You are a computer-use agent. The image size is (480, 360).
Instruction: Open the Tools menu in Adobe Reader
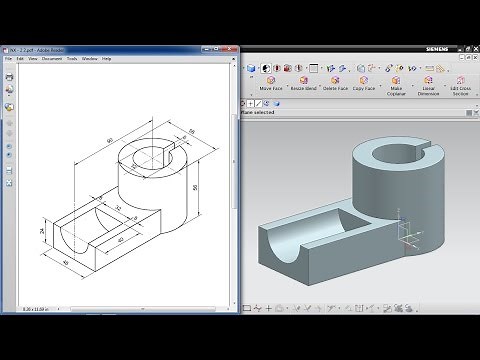(x=72, y=59)
